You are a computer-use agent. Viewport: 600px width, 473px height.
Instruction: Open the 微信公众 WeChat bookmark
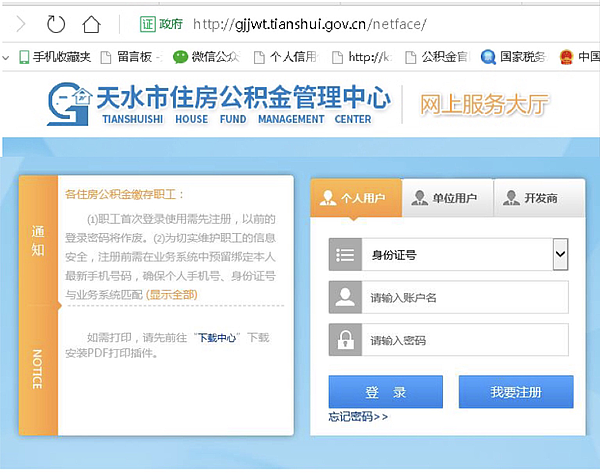click(x=206, y=57)
